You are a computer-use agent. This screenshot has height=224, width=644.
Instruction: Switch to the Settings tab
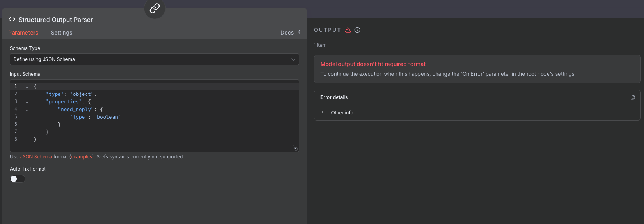tap(62, 33)
